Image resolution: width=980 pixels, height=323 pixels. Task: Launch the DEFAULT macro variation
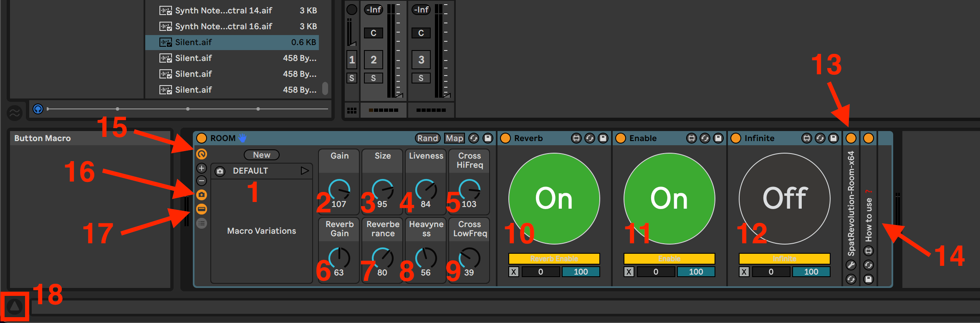tap(305, 171)
